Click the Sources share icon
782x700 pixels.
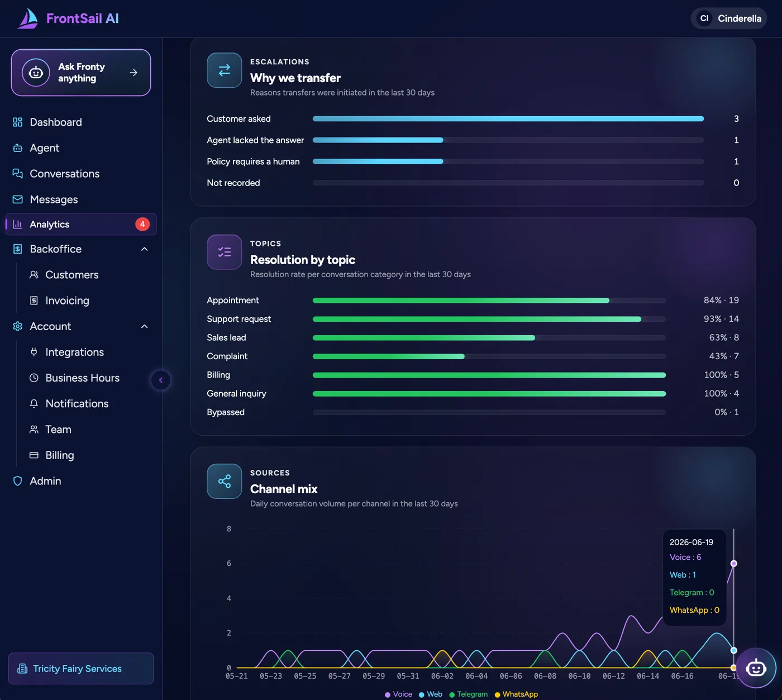(x=225, y=481)
